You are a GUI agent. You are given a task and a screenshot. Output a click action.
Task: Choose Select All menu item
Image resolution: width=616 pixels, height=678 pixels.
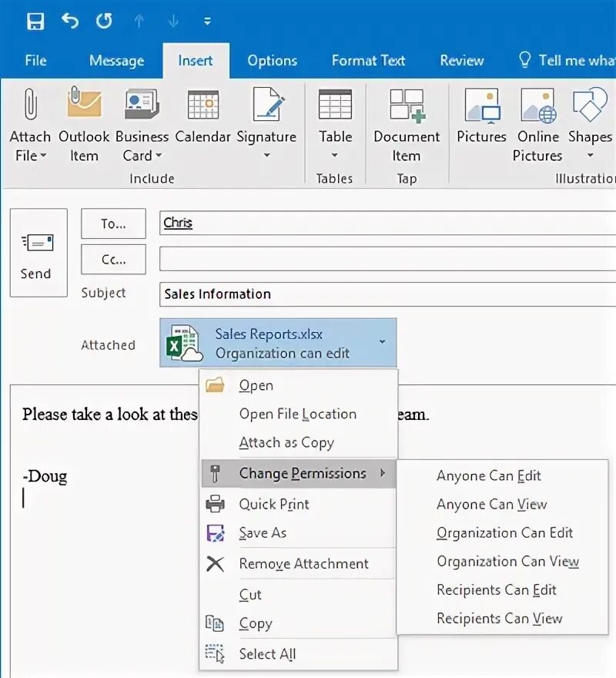pyautogui.click(x=298, y=654)
